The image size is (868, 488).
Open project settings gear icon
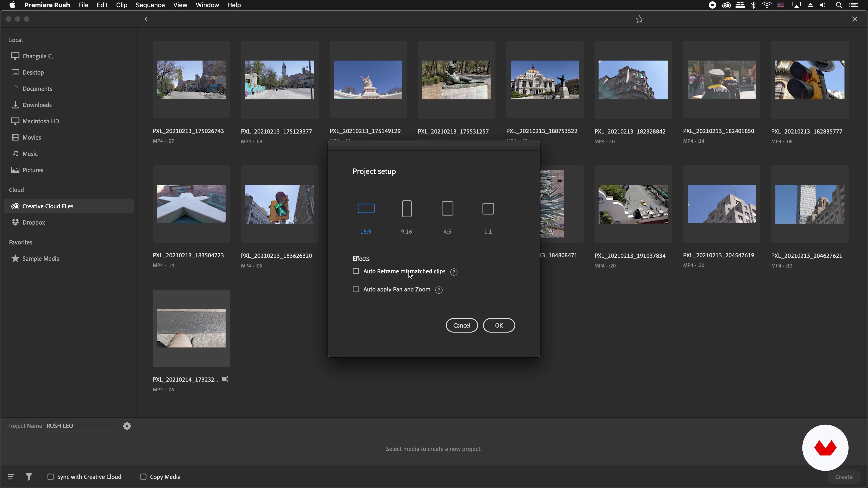point(127,426)
